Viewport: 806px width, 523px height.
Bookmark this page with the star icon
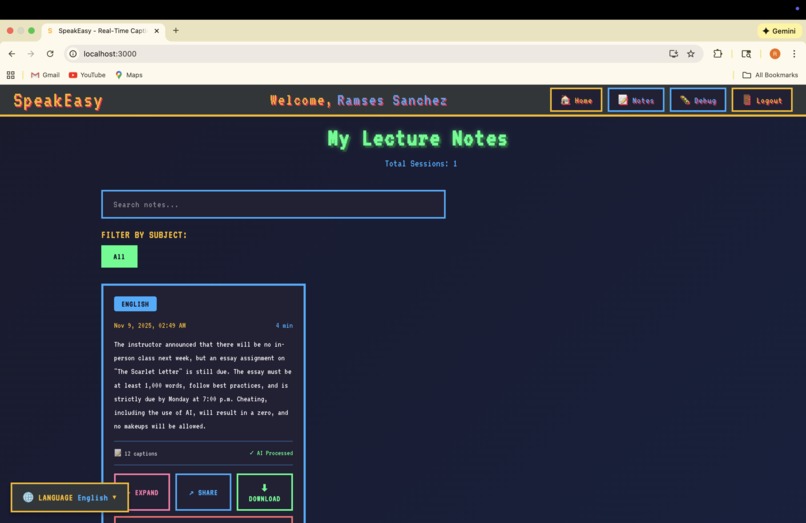pos(691,53)
